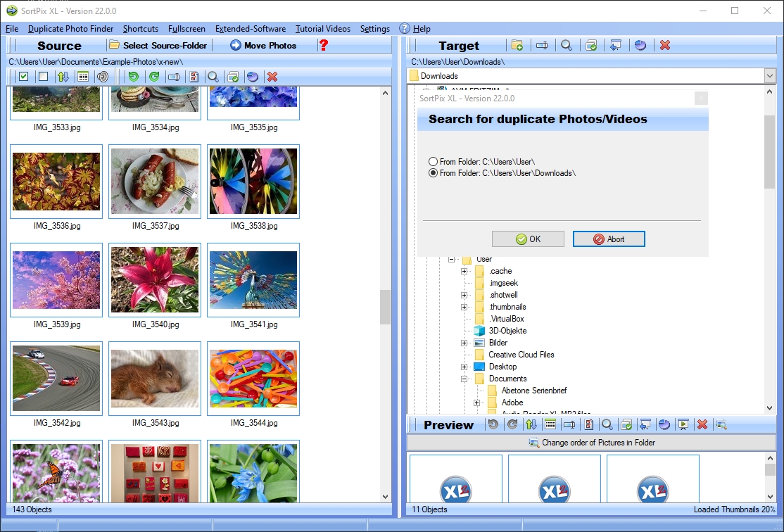Rename a photo using the rename icon
The width and height of the screenshot is (784, 532).
tap(172, 77)
